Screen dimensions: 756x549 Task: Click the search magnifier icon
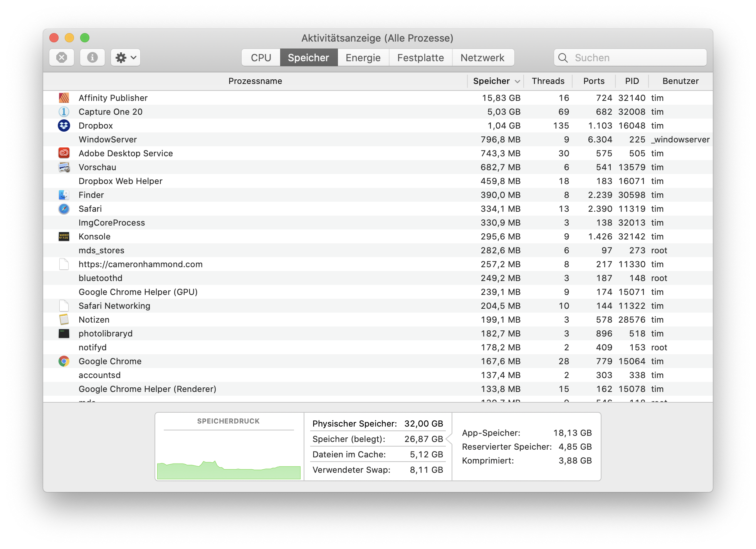563,58
